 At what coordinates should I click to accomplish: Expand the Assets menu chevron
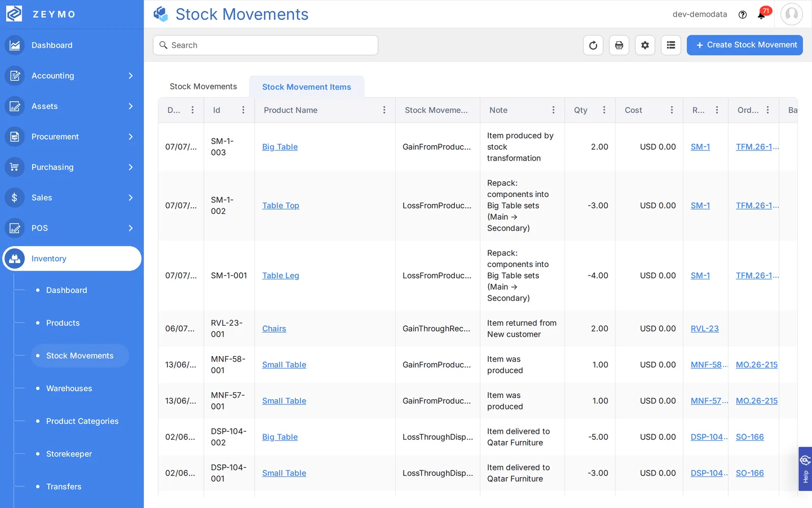click(130, 106)
